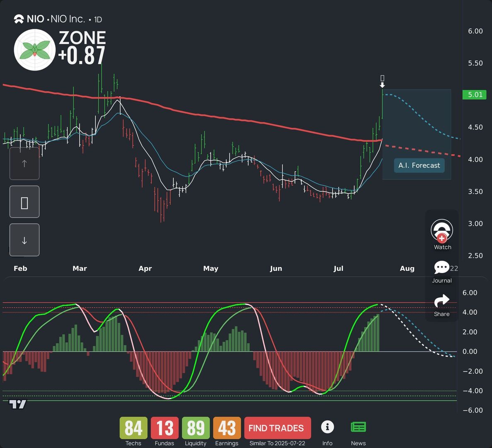This screenshot has width=492, height=448.
Task: Click the Mar month label on axis
Action: coord(80,268)
